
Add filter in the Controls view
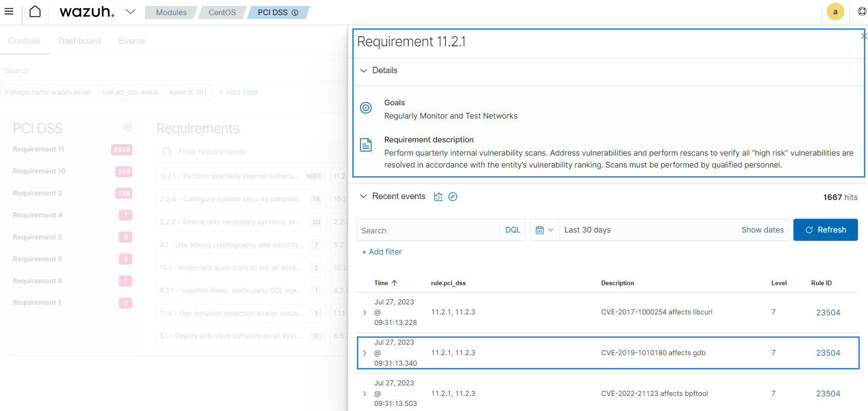click(239, 92)
